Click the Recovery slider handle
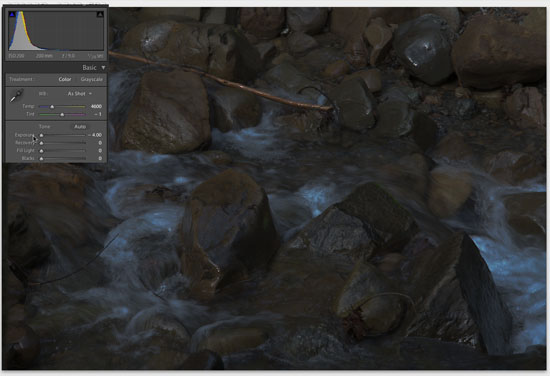This screenshot has height=376, width=550. pyautogui.click(x=41, y=143)
